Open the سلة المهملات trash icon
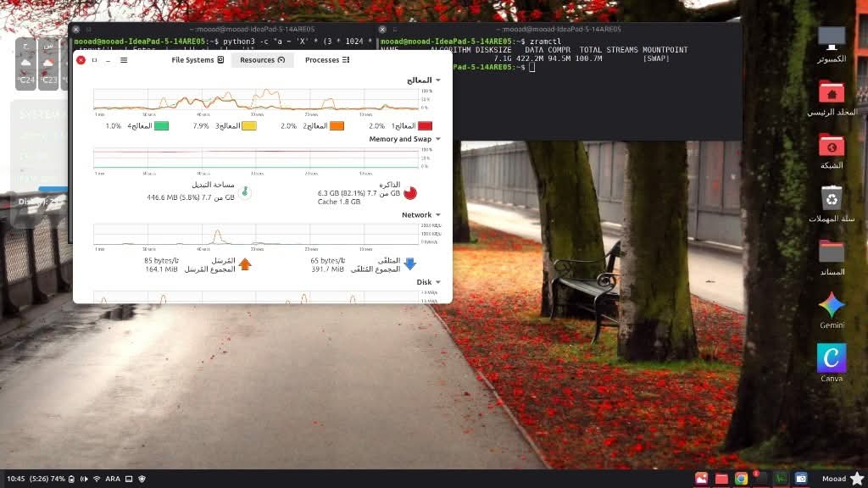868x488 pixels. point(832,205)
